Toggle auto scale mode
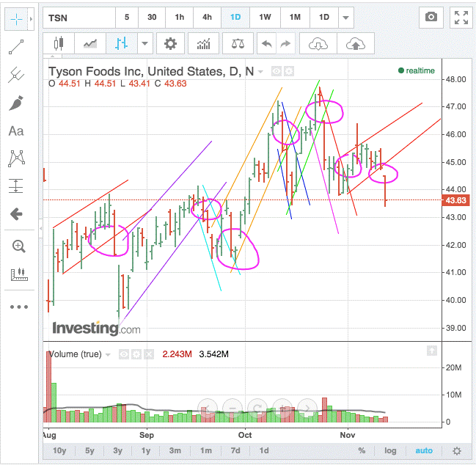Viewport: 476px width, 465px height. tap(424, 451)
